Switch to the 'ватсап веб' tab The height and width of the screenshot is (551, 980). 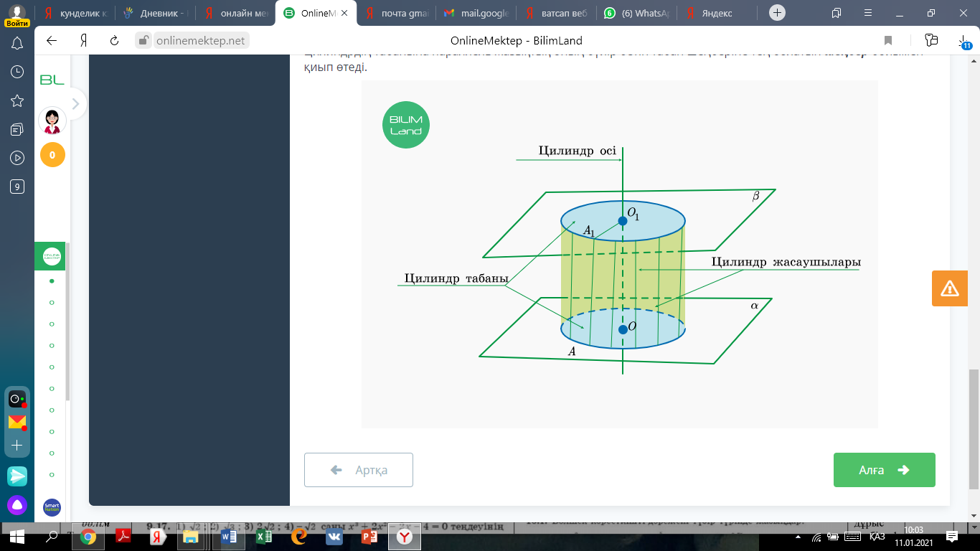coord(557,13)
